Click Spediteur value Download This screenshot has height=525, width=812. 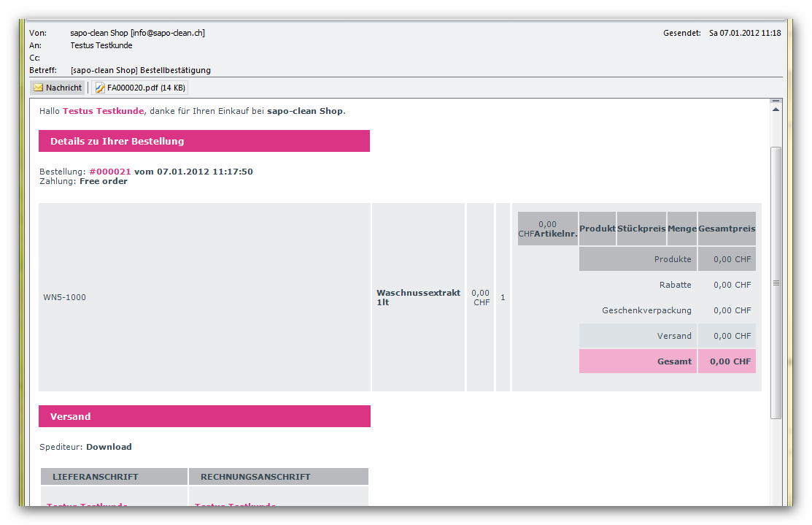(109, 447)
